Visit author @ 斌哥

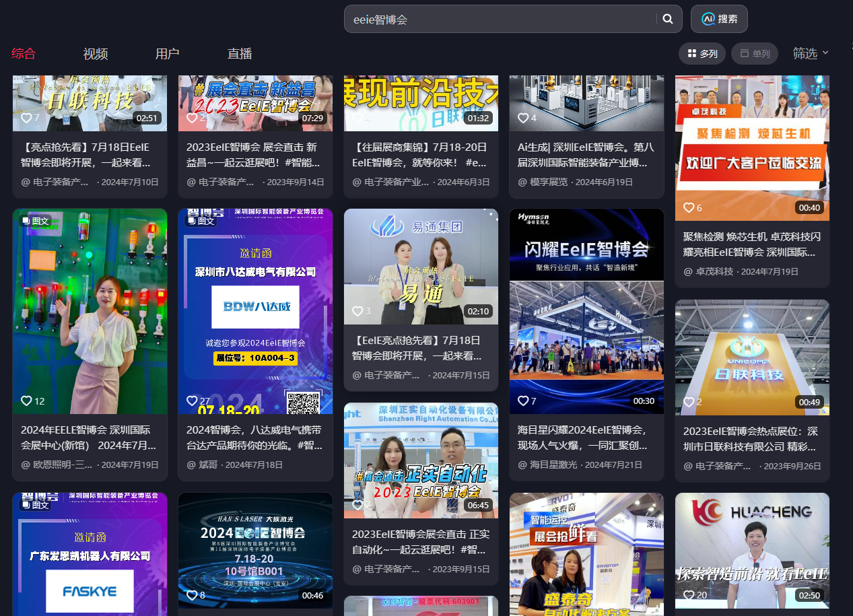(x=201, y=465)
